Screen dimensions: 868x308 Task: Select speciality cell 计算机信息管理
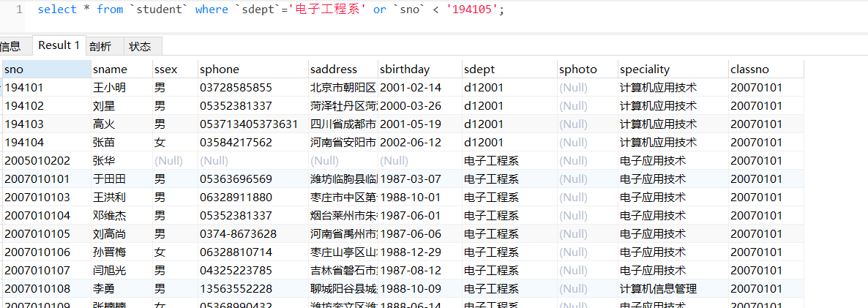point(673,289)
